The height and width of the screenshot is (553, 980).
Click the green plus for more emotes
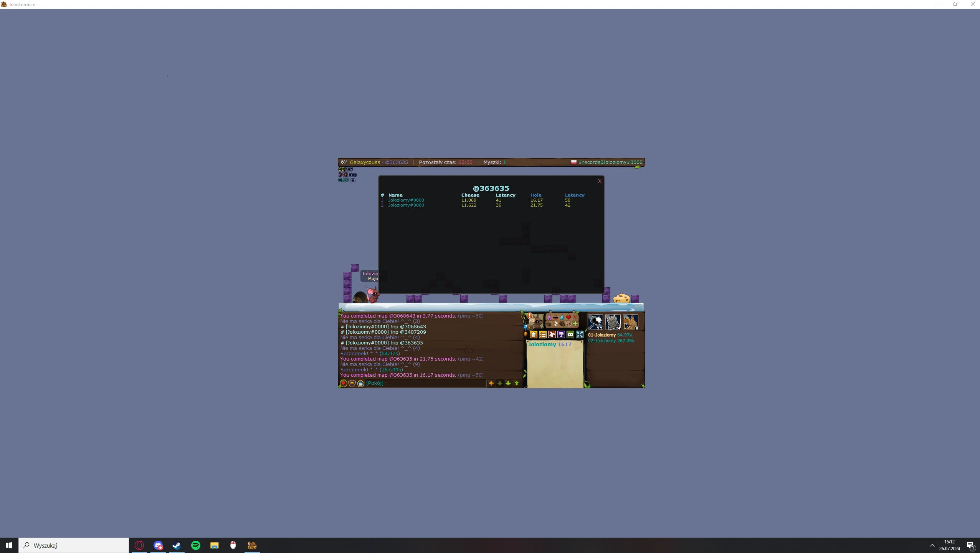[x=575, y=324]
